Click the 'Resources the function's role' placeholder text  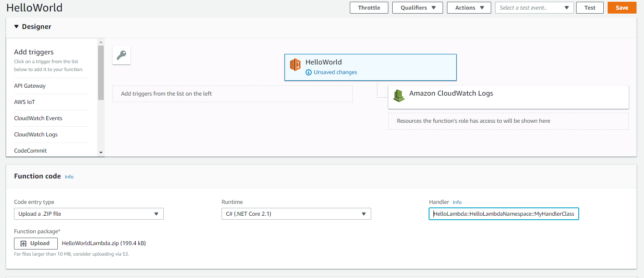tap(473, 121)
